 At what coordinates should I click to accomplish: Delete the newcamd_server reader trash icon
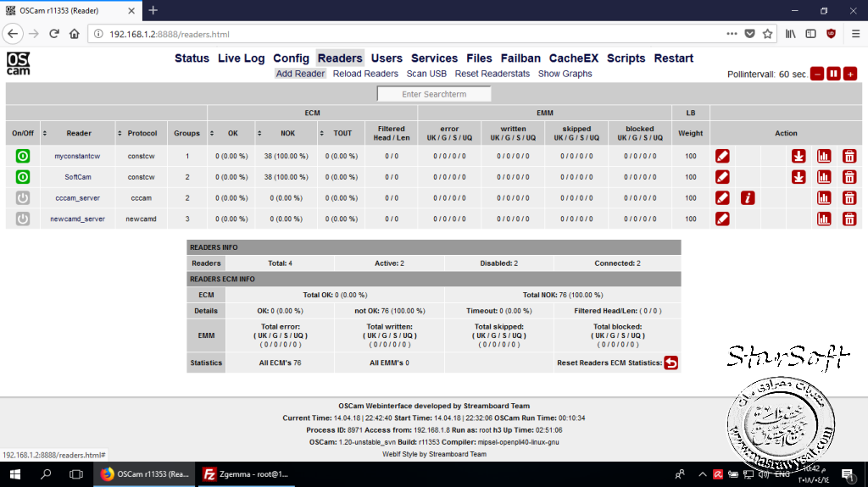[x=849, y=219]
